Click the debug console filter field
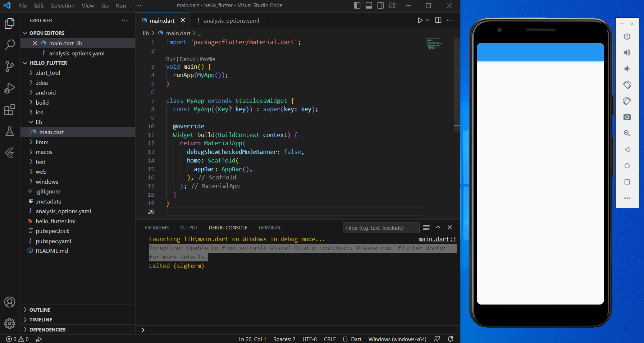Image resolution: width=644 pixels, height=343 pixels. pyautogui.click(x=381, y=228)
